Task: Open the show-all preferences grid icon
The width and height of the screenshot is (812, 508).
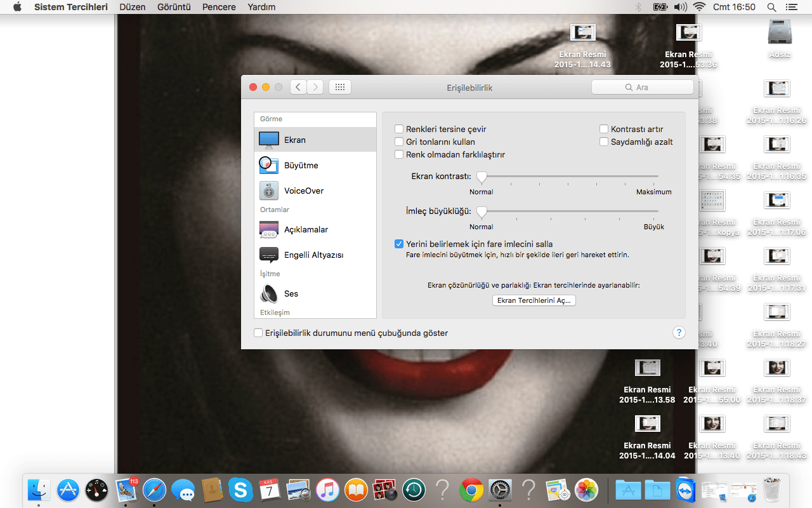Action: [x=339, y=87]
